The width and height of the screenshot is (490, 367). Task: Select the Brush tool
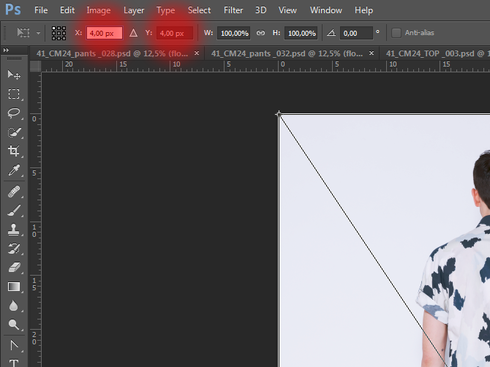coord(14,211)
